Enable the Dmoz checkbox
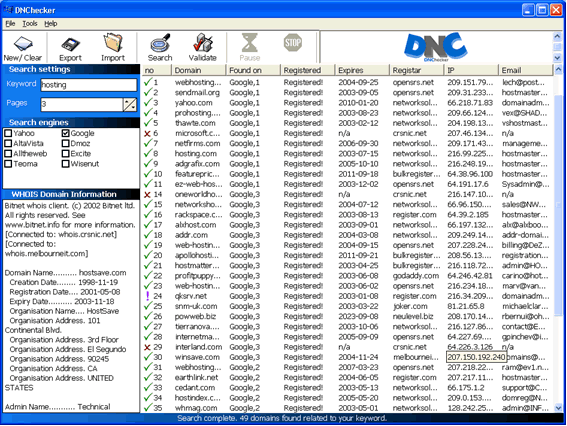Viewport: 567px width, 426px height. pos(65,143)
